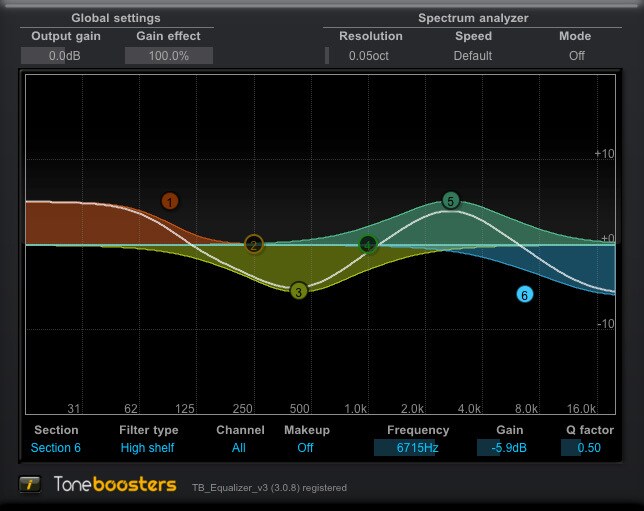Open the Section 6 selector
This screenshot has width=644, height=511.
[x=56, y=448]
